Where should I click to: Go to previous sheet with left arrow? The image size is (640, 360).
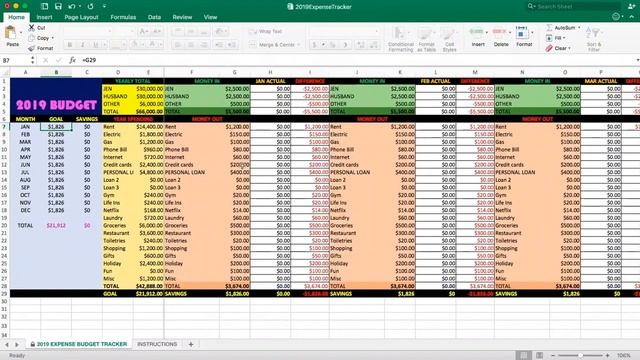coord(7,344)
